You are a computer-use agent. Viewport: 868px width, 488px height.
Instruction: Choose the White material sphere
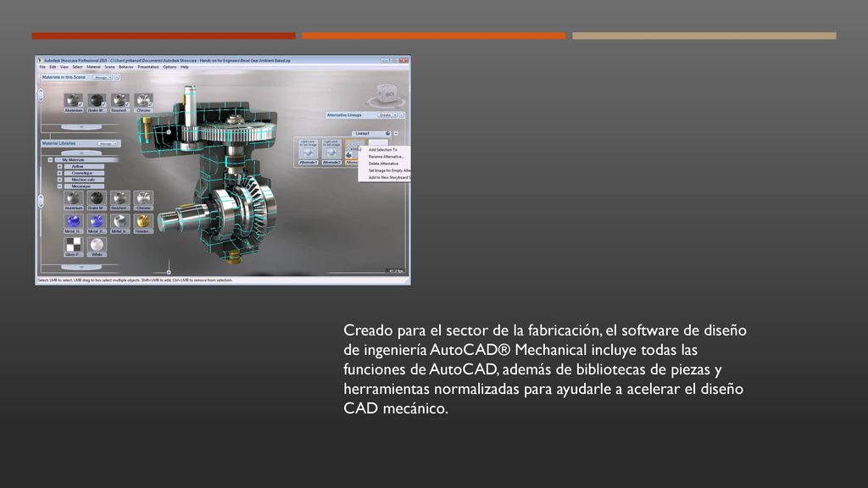(97, 245)
